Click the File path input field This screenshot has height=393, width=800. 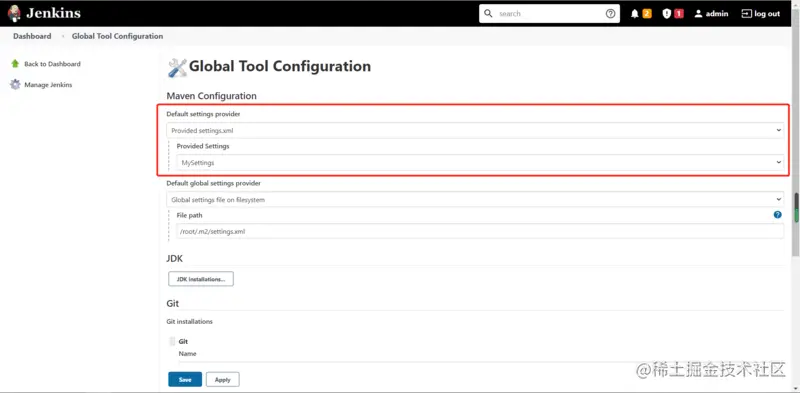pyautogui.click(x=480, y=231)
